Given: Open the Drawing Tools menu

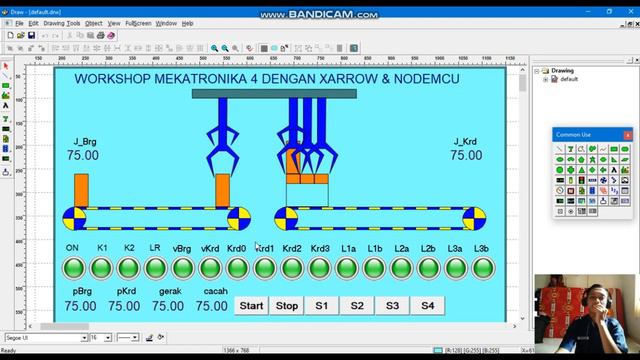Looking at the screenshot, I should 62,24.
